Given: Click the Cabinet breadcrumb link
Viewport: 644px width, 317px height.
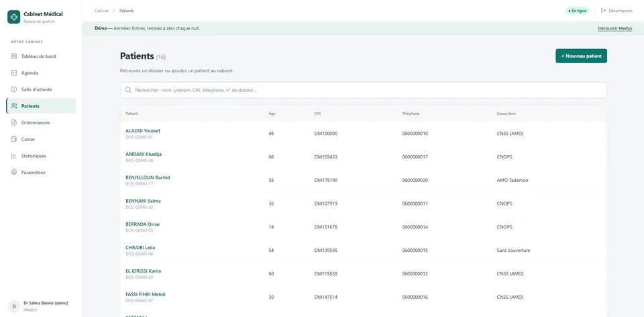Looking at the screenshot, I should point(101,11).
